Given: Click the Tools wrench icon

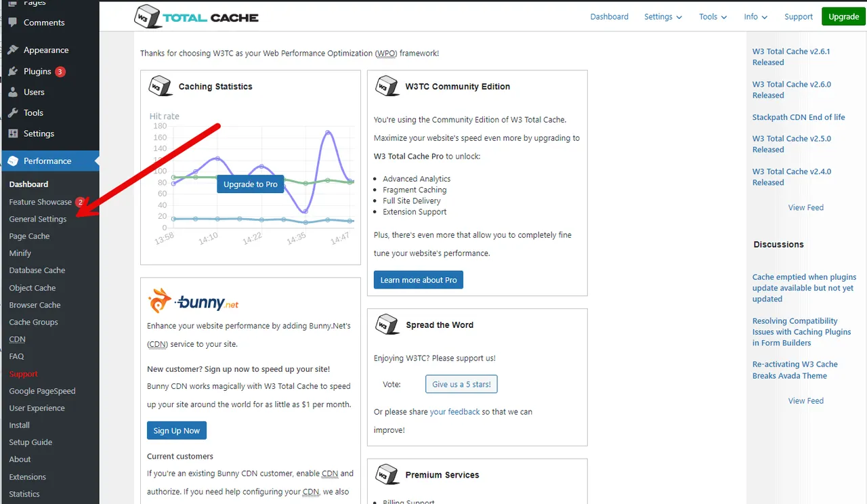Looking at the screenshot, I should coord(13,113).
